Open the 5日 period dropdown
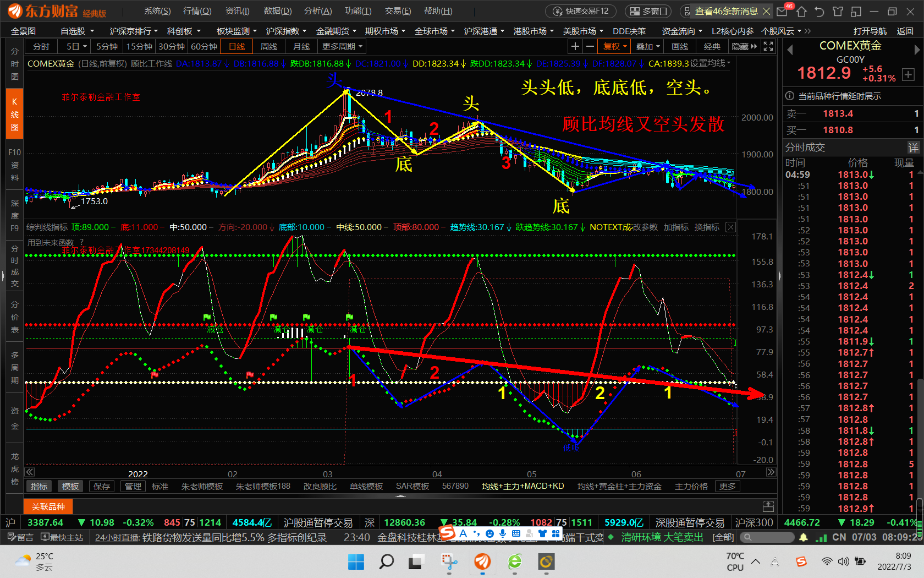This screenshot has width=924, height=578. 76,47
